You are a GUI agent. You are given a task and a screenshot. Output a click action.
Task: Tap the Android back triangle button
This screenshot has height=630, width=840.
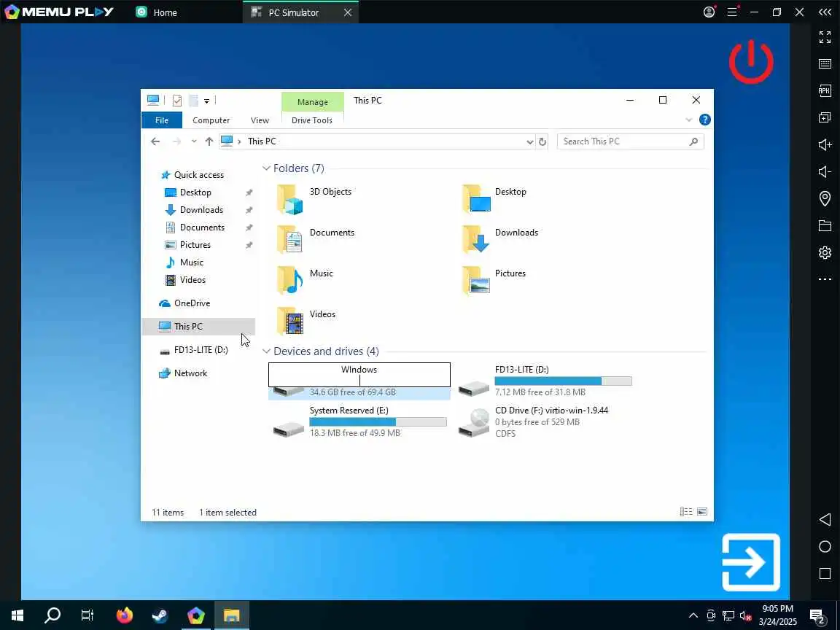pos(825,519)
